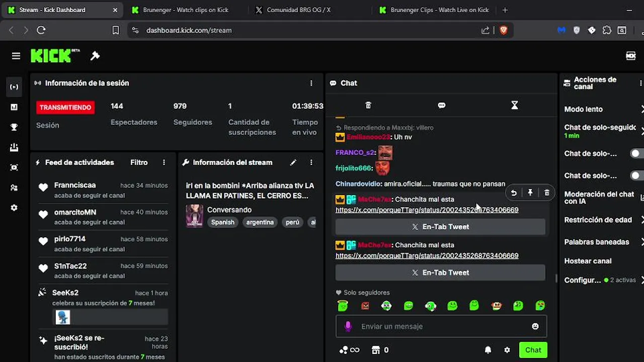Reload the page in the browser
The height and width of the screenshot is (362, 644).
pos(41,30)
